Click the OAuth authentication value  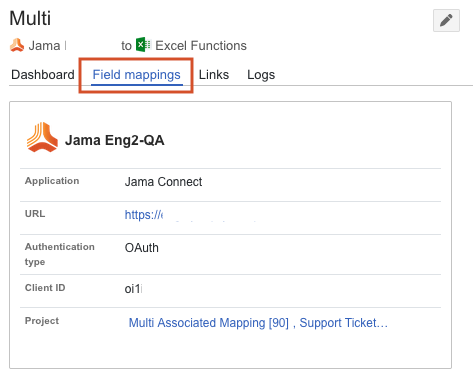pos(142,248)
